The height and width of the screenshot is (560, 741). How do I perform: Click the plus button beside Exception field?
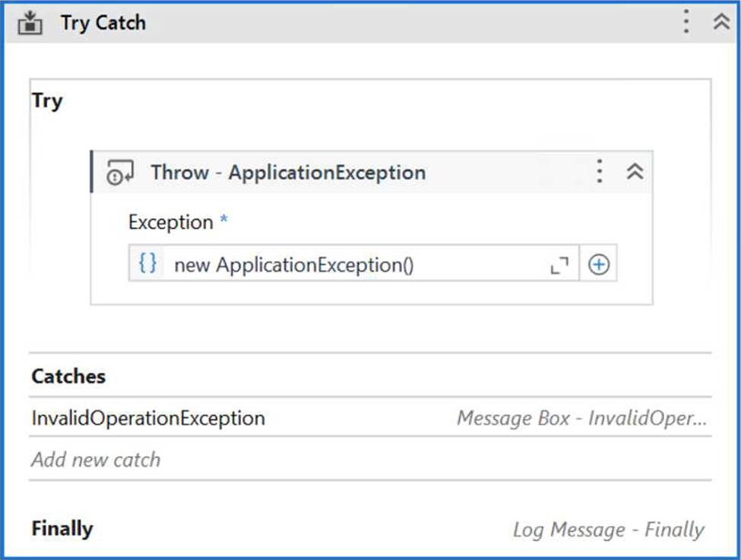pos(598,264)
